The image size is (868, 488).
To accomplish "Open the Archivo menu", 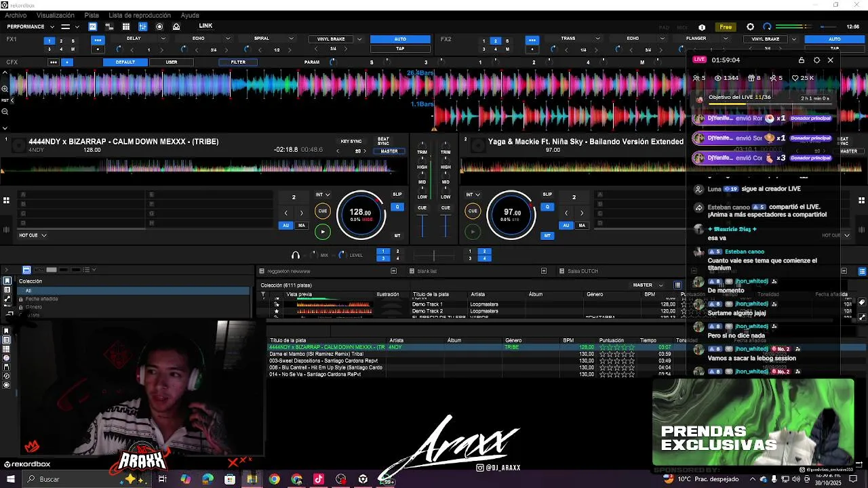I will pos(16,15).
